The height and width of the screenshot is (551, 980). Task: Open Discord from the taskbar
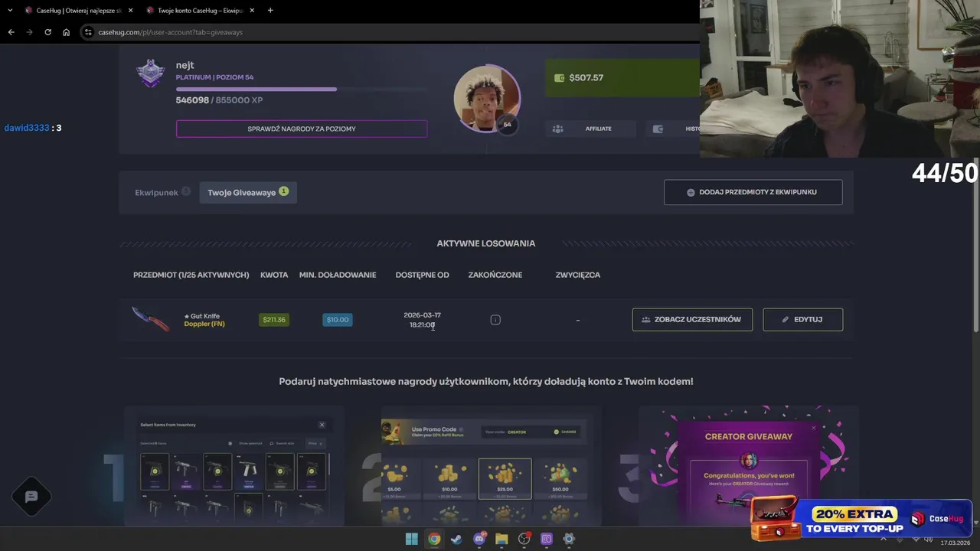click(479, 539)
